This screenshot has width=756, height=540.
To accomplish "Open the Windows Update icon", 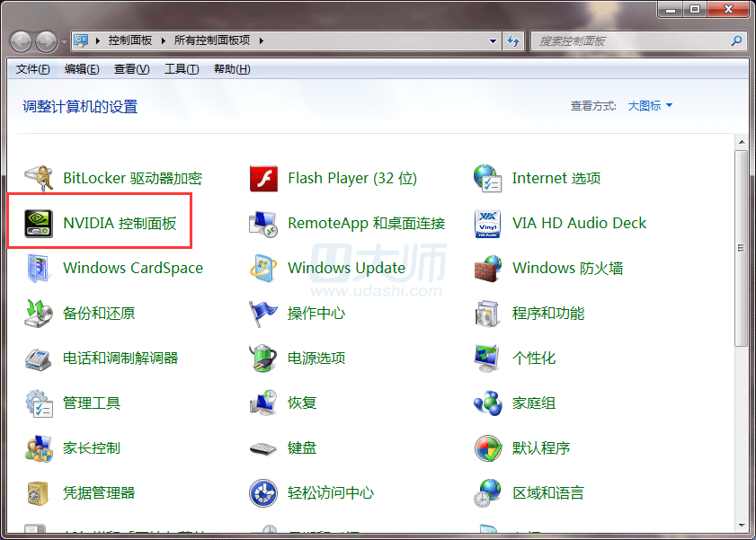I will coord(262,268).
